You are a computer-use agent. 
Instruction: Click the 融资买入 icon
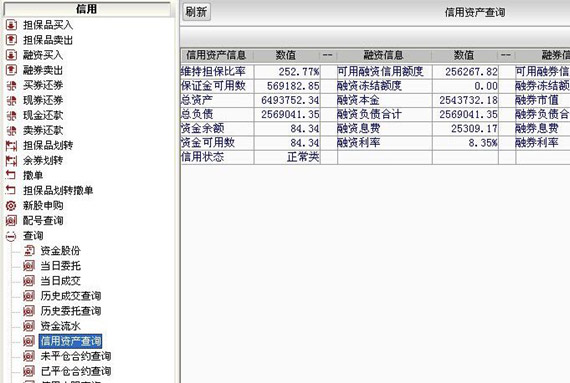point(11,55)
